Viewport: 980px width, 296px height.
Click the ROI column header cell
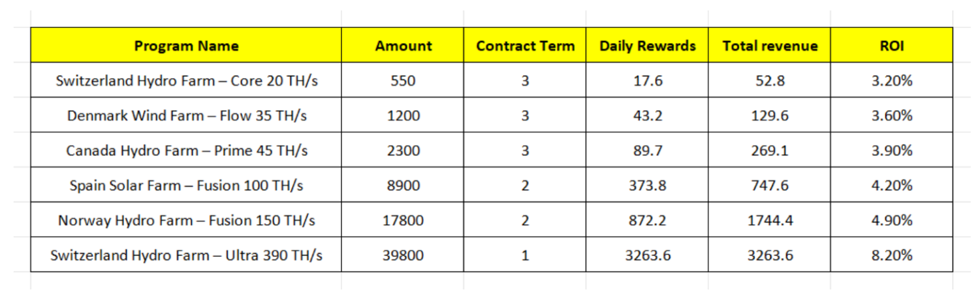(892, 46)
